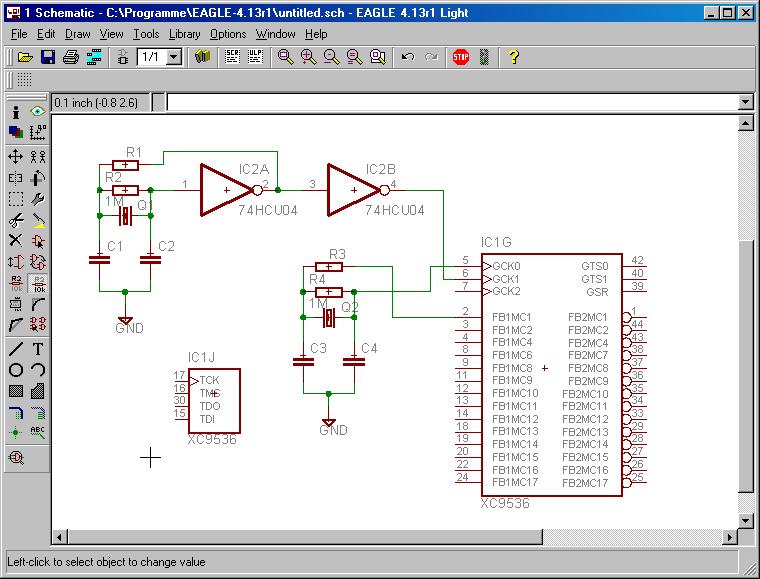Run a user language program (ULP)
The image size is (760, 579).
point(255,57)
